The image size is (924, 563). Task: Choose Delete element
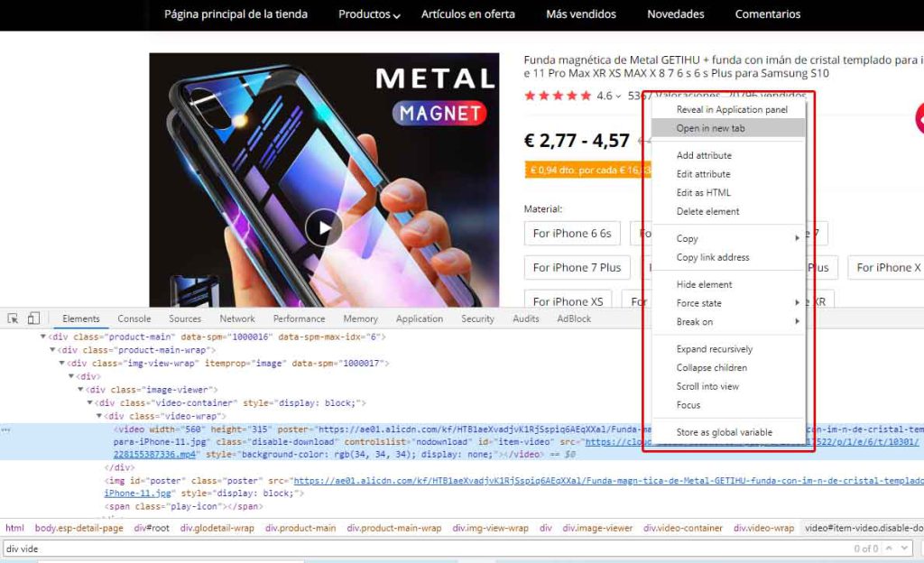point(728,211)
